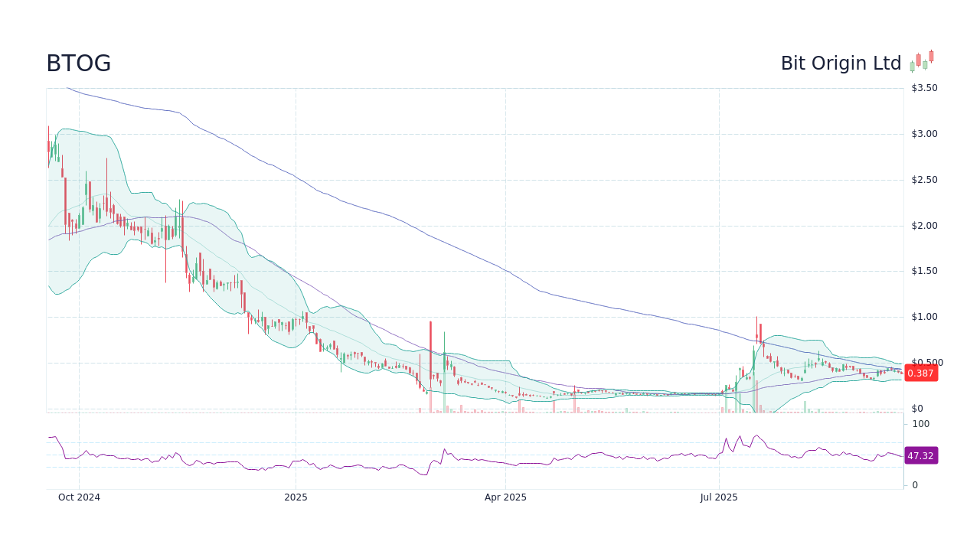980x551 pixels.
Task: Select the red 0.387 price label
Action: coord(921,373)
